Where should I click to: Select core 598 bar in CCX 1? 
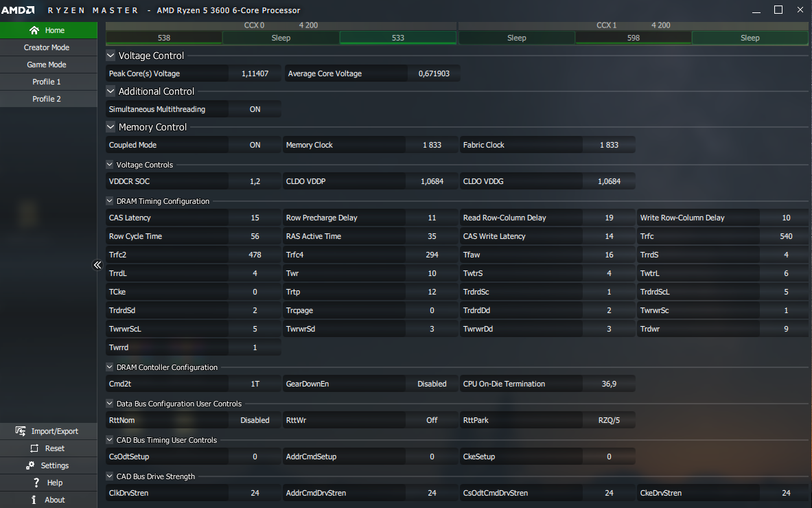point(634,38)
